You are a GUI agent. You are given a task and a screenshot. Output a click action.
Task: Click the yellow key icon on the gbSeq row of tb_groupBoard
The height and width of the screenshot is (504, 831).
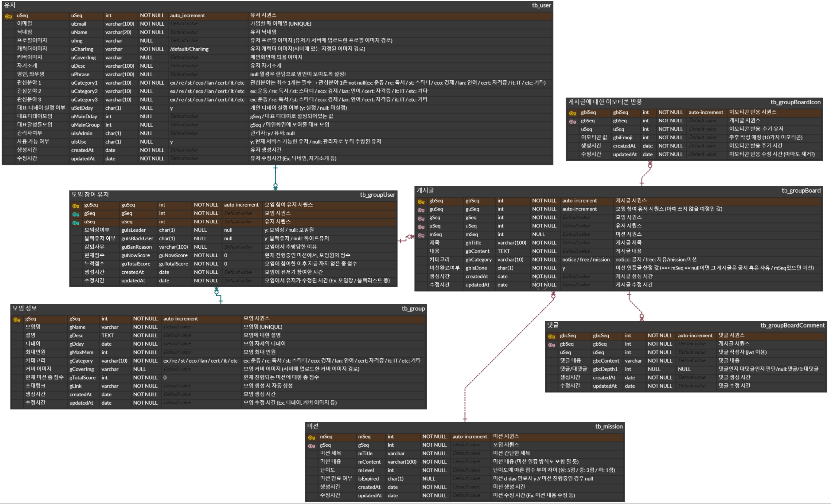(421, 202)
